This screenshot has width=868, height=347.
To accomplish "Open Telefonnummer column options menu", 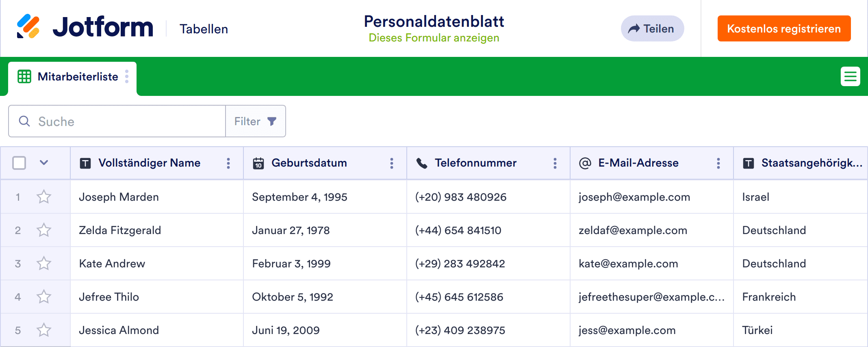I will [555, 163].
